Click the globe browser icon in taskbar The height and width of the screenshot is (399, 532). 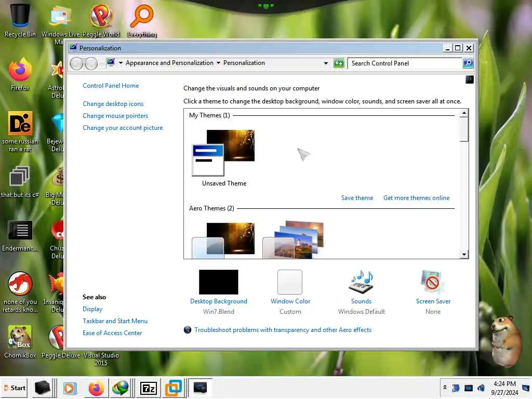(121, 388)
